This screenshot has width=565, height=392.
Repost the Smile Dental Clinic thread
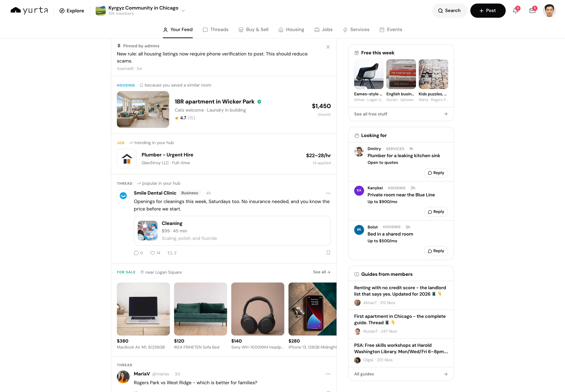click(172, 253)
